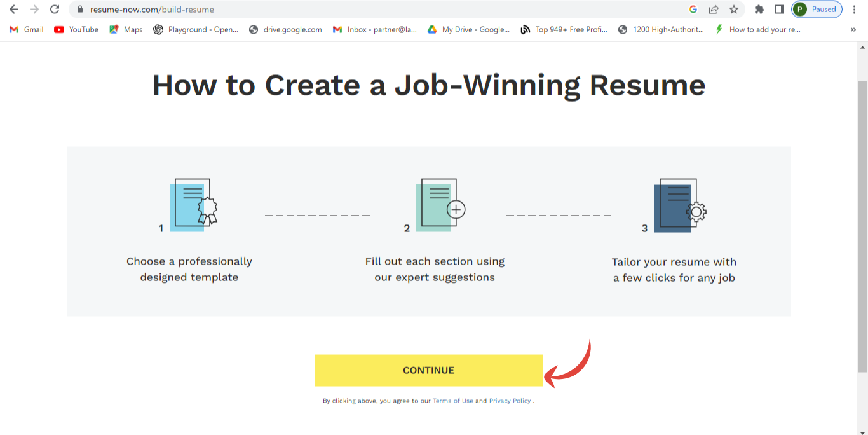Bookmark this page using the star icon
The image size is (868, 435).
pos(734,10)
